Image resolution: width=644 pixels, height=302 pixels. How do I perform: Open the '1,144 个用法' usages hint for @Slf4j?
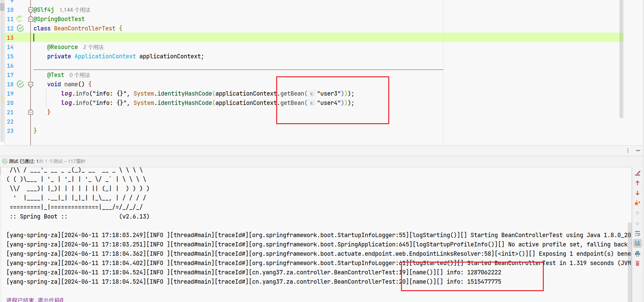click(75, 10)
